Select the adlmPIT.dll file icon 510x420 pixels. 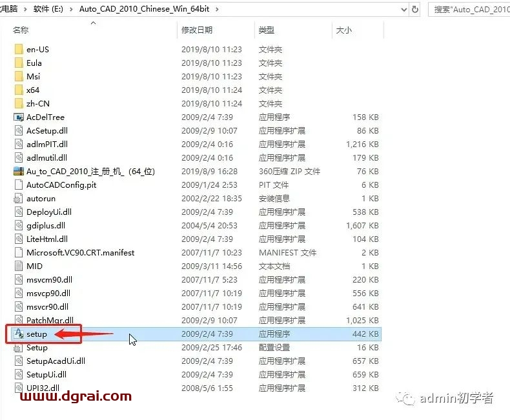pyautogui.click(x=19, y=145)
